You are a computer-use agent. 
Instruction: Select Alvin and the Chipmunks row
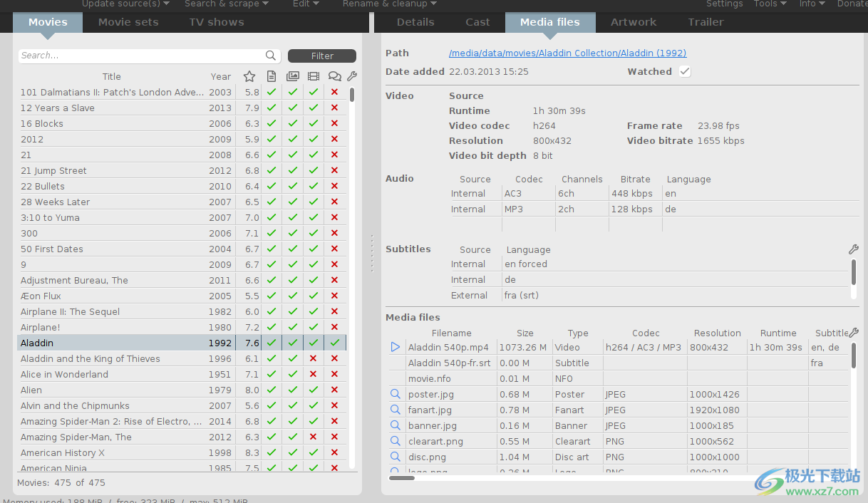182,405
